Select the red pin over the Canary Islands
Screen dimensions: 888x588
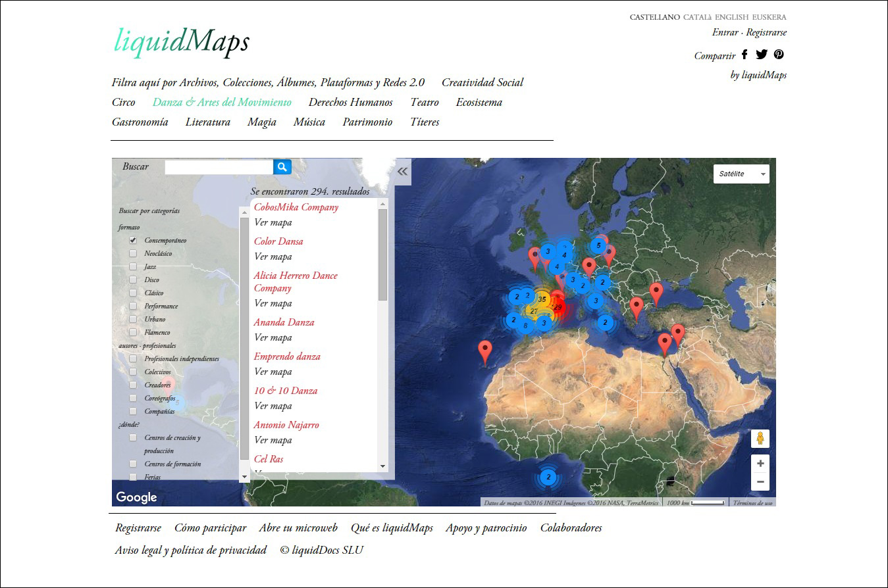coord(485,353)
